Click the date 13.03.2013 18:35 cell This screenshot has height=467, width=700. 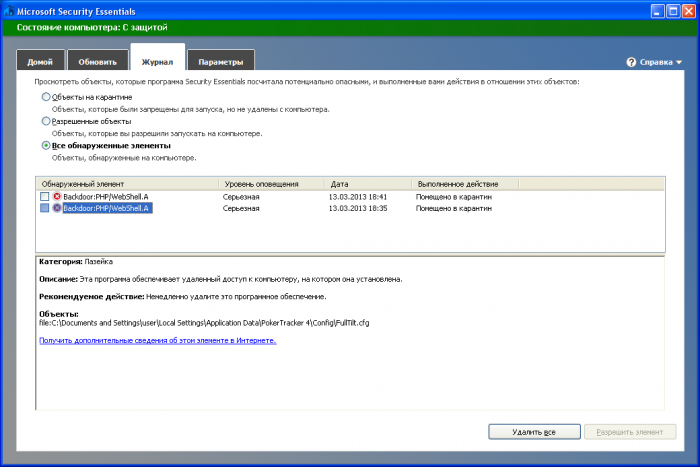pos(358,208)
